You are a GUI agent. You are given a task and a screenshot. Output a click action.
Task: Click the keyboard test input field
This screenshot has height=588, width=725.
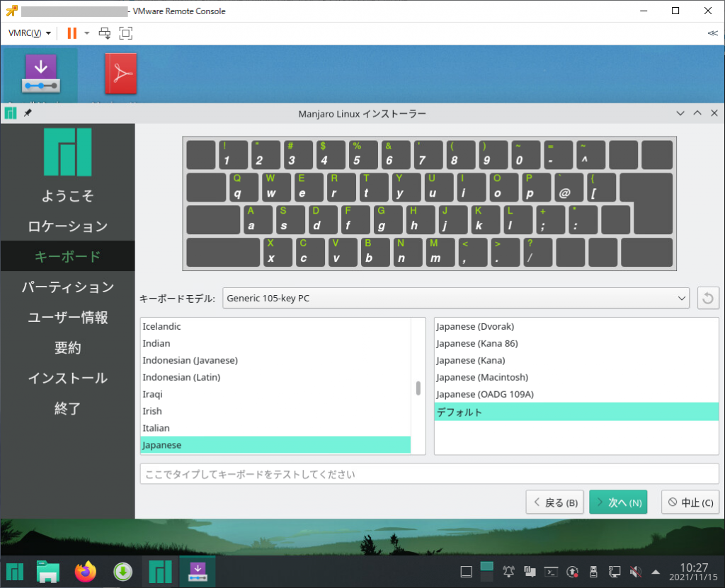pyautogui.click(x=429, y=474)
